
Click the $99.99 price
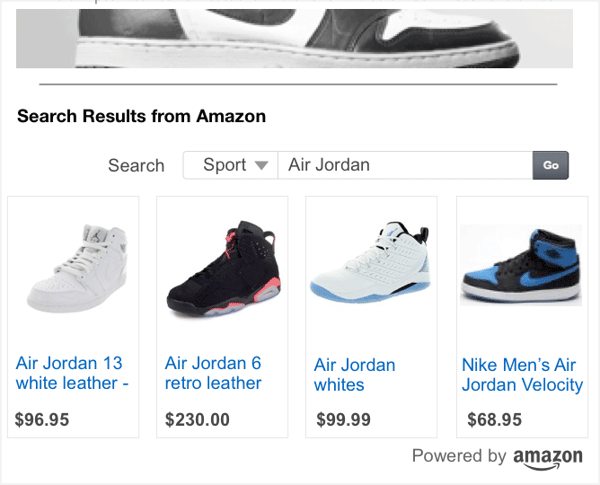click(x=342, y=419)
